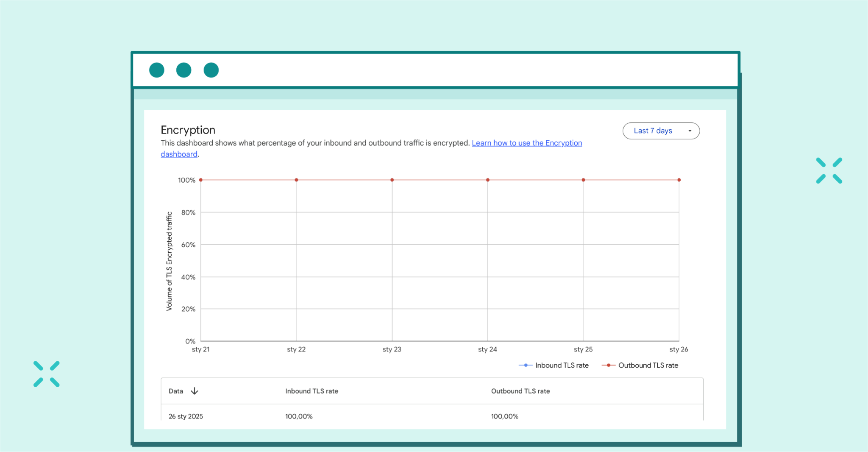
Task: Click the red data point above sty 26
Action: 679,179
